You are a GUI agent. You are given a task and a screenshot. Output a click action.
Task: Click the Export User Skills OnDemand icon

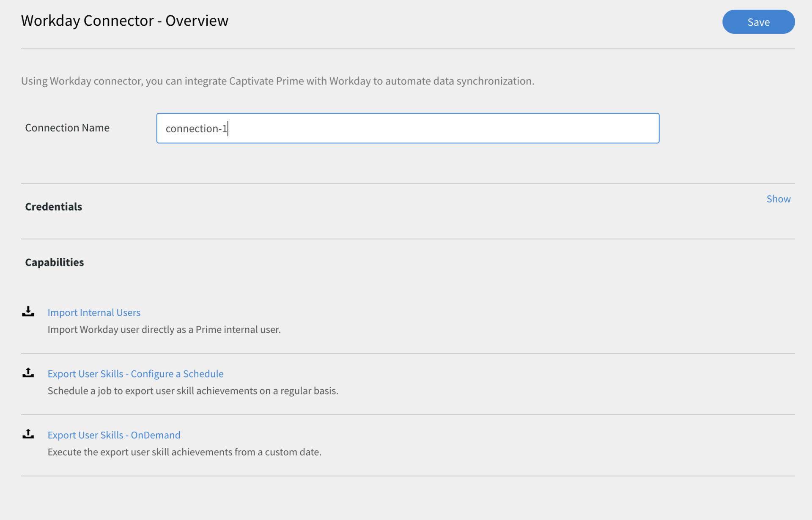28,434
